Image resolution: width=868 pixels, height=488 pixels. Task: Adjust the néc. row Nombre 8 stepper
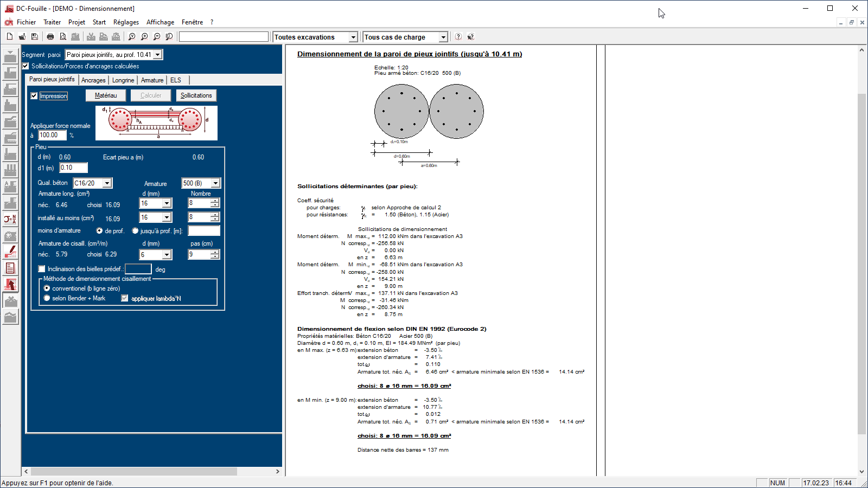click(x=215, y=203)
